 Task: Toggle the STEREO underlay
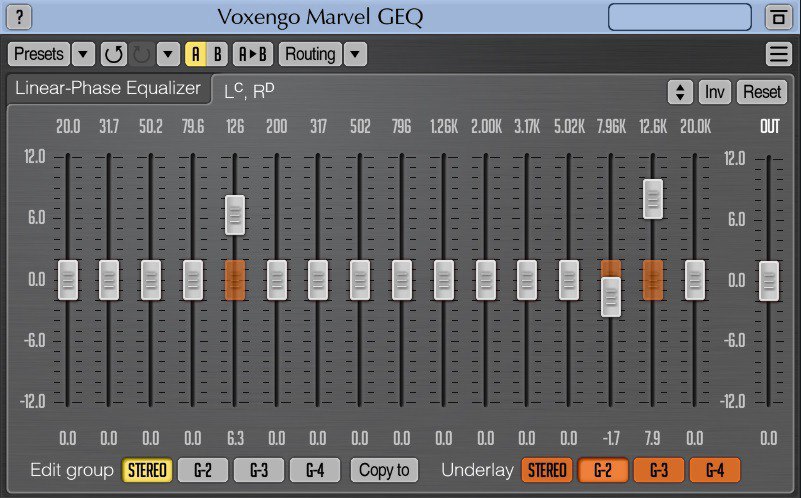547,470
